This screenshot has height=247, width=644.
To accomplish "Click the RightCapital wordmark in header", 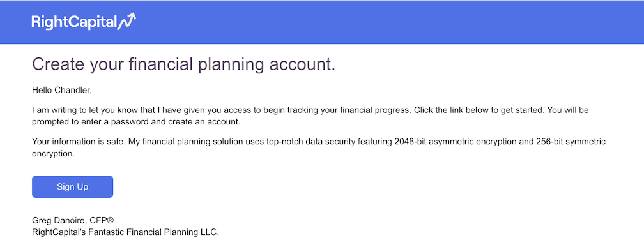I will click(x=74, y=22).
